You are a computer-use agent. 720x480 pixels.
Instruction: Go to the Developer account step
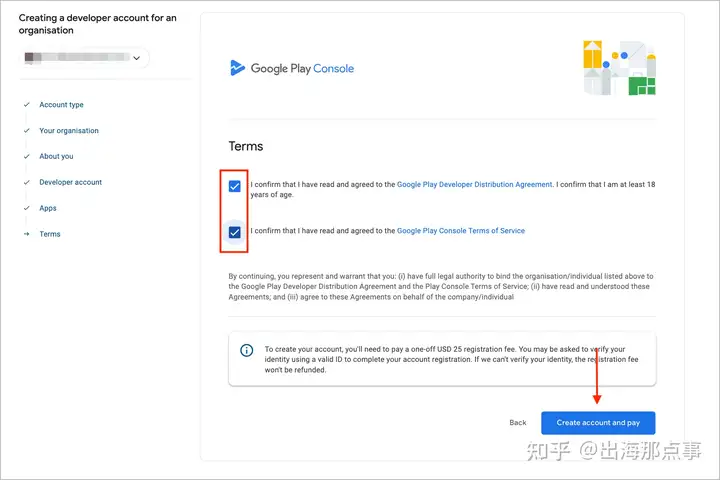(70, 182)
